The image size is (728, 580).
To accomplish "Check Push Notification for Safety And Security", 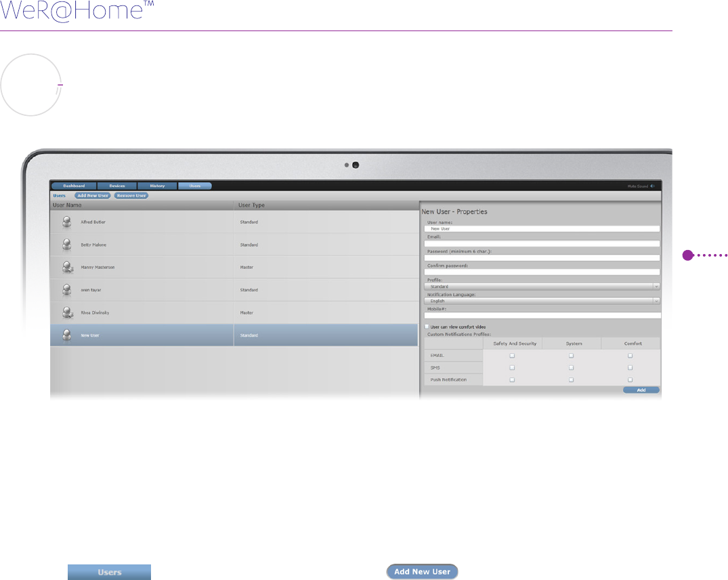I will [512, 380].
